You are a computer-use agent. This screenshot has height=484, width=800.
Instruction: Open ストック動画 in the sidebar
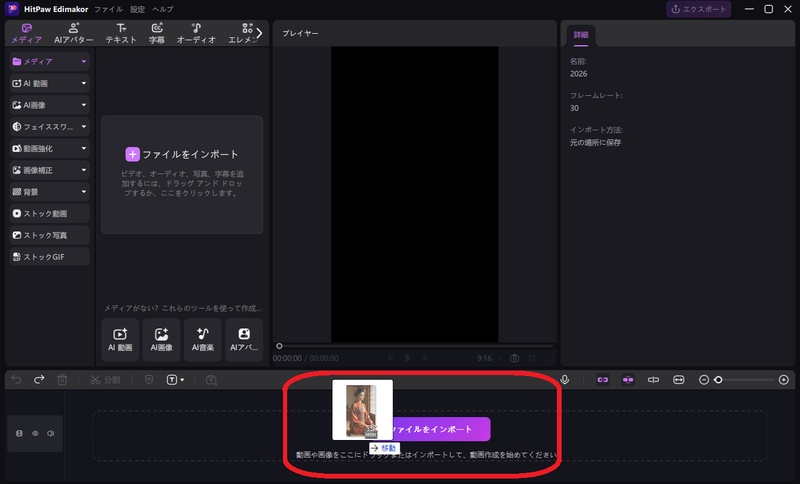click(49, 214)
